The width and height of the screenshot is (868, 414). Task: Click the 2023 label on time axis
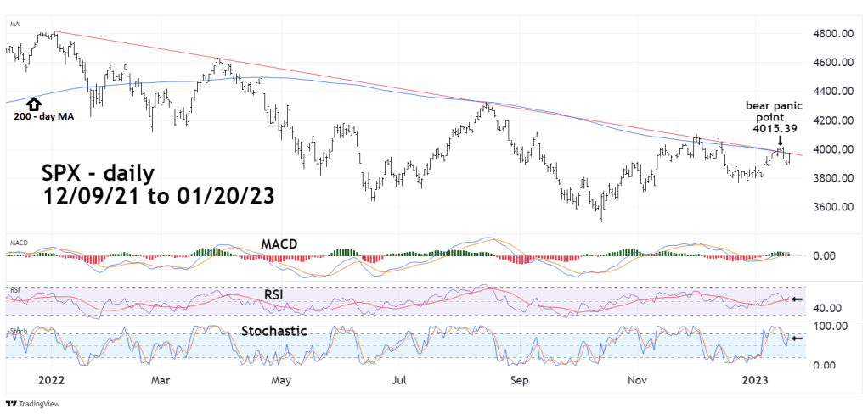754,382
